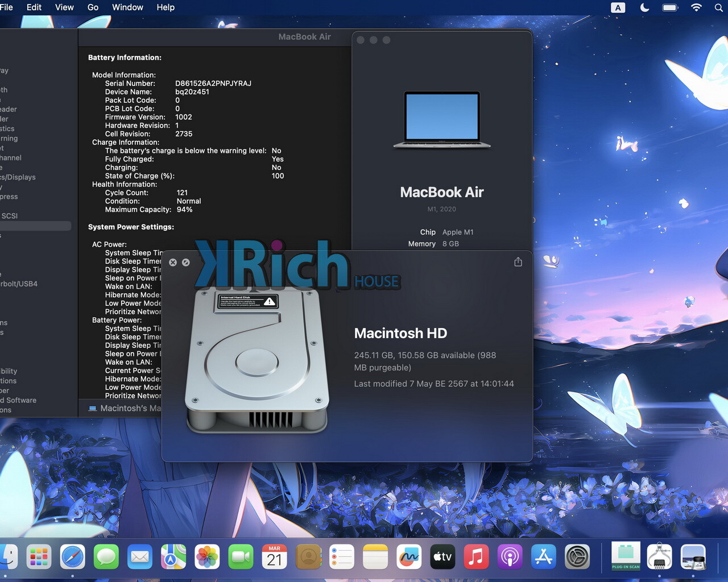The width and height of the screenshot is (728, 582).
Task: Open the Help menu
Action: tap(166, 7)
